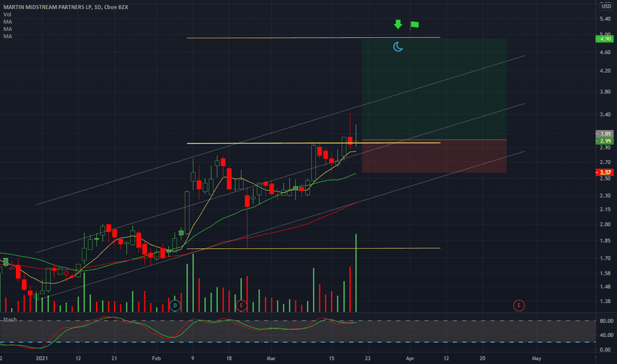617x364 pixels.
Task: Click the Mar date axis label
Action: (271, 359)
